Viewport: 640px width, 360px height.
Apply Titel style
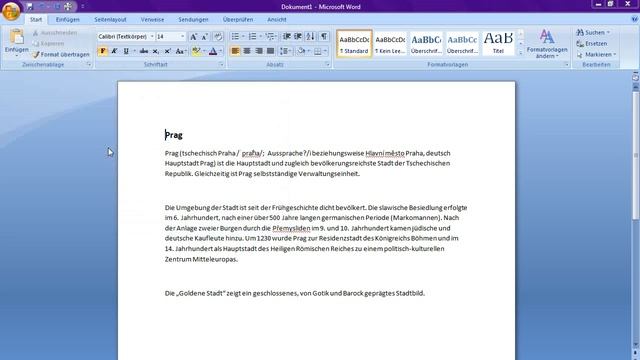point(498,44)
